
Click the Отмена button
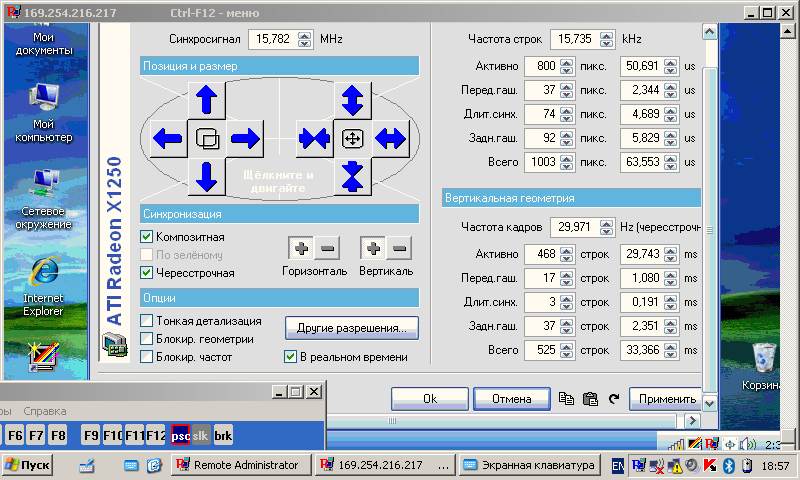point(511,398)
